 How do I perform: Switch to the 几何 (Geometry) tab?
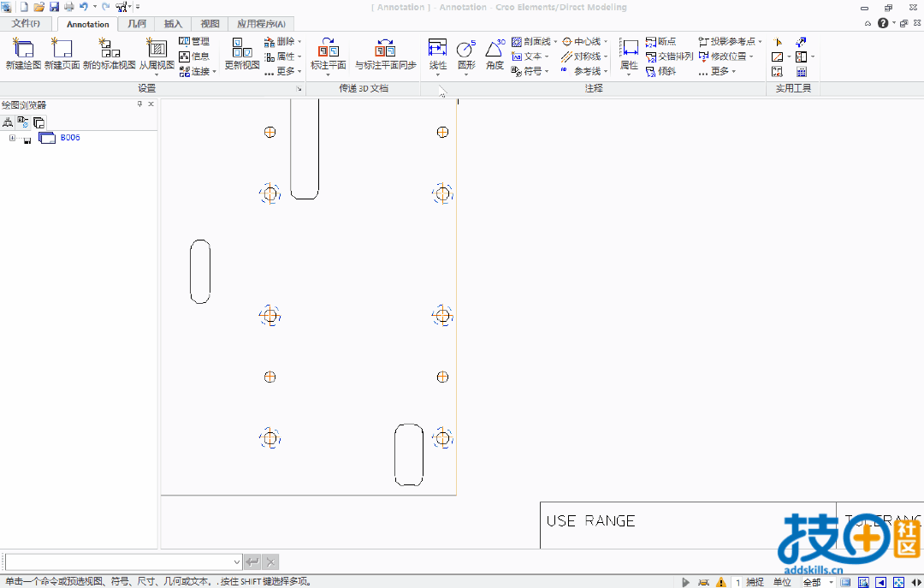coord(137,24)
